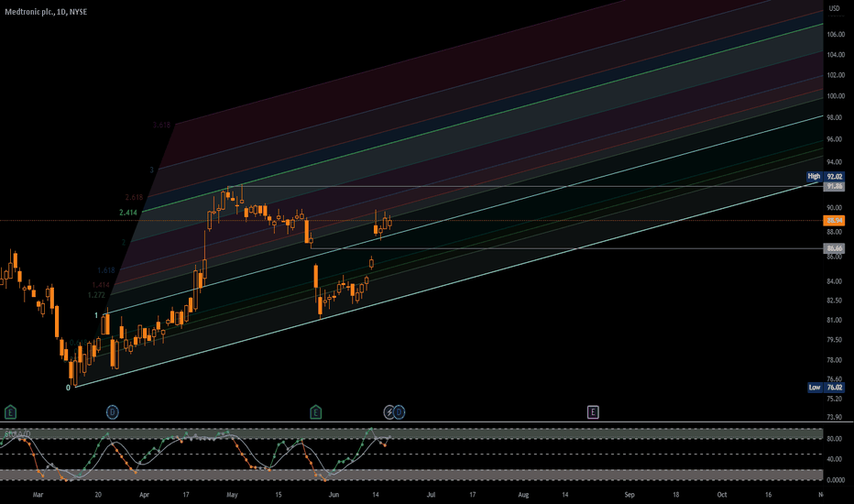Select the 1.414 Fibonacci level label

click(101, 285)
